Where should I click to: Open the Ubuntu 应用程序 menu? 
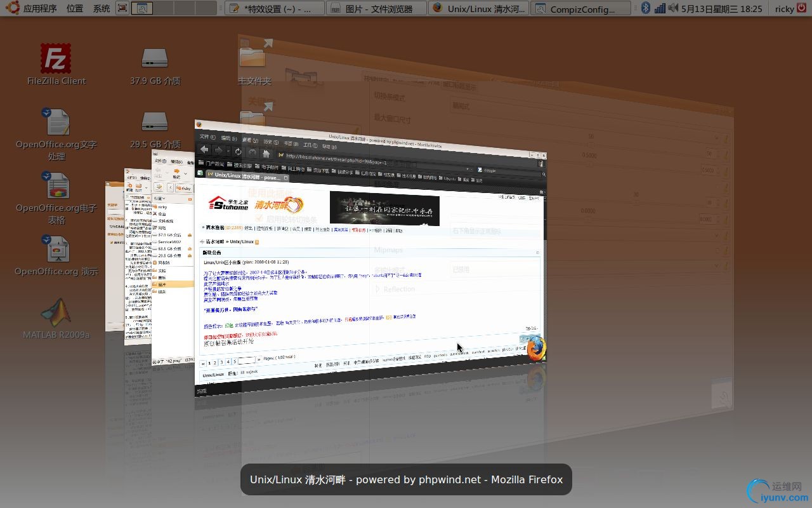[32, 8]
